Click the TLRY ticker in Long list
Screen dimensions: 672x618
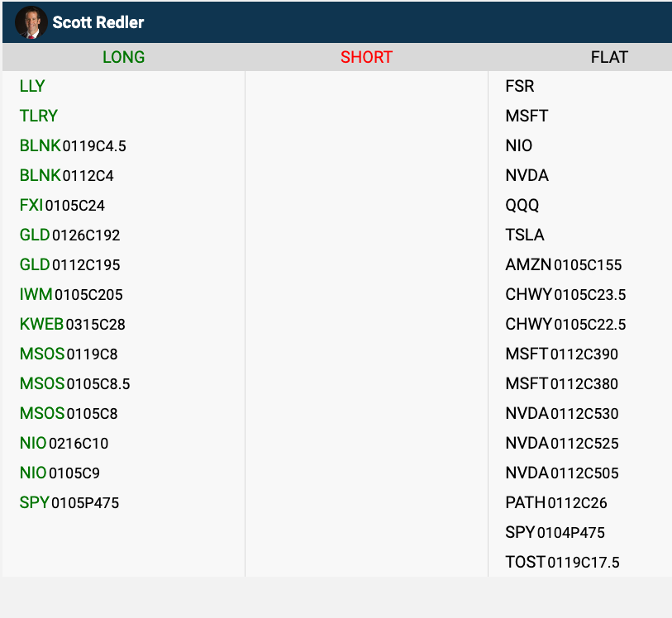point(39,116)
